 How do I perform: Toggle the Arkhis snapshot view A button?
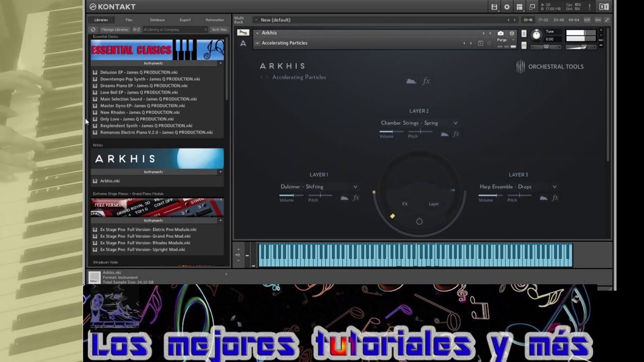coord(243,43)
